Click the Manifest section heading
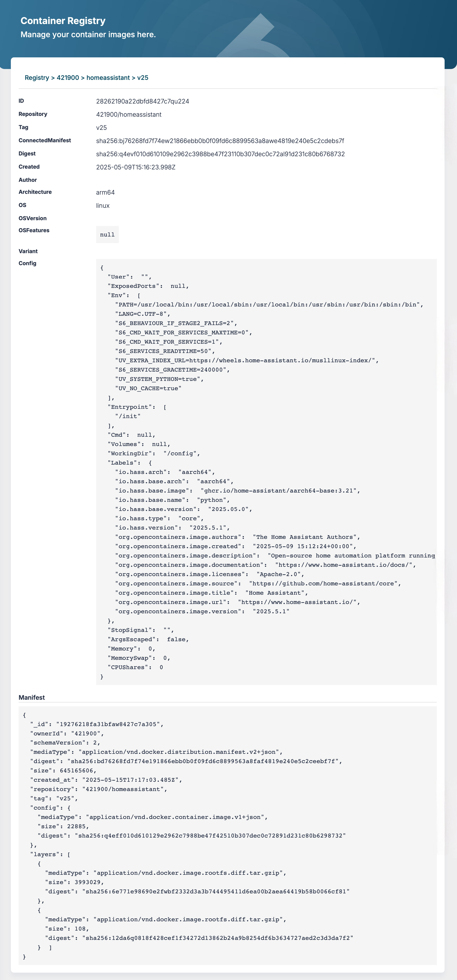The image size is (457, 980). [32, 697]
